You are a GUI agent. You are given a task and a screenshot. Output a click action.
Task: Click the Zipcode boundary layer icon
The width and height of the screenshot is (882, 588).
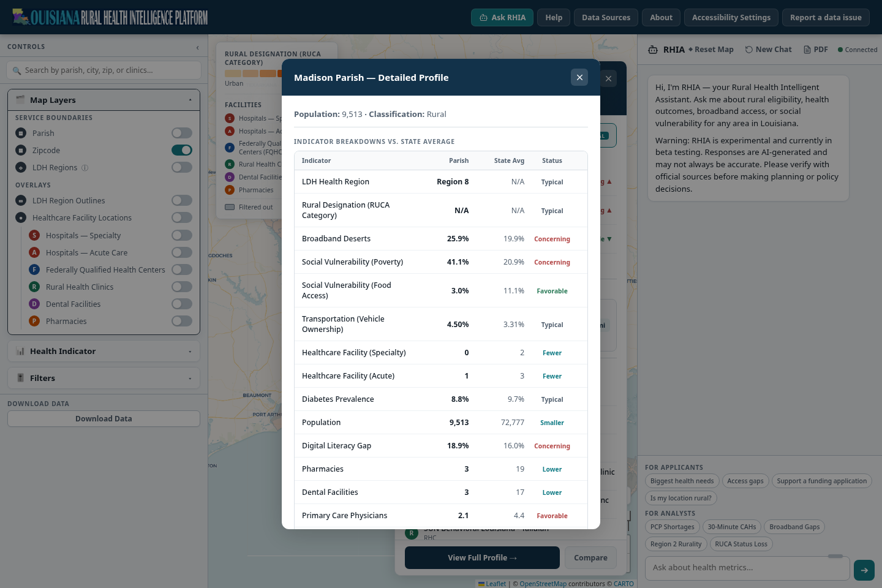click(21, 150)
